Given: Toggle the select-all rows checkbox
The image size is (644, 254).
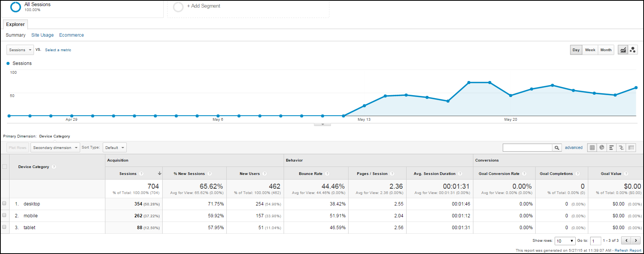Looking at the screenshot, I should (5, 167).
